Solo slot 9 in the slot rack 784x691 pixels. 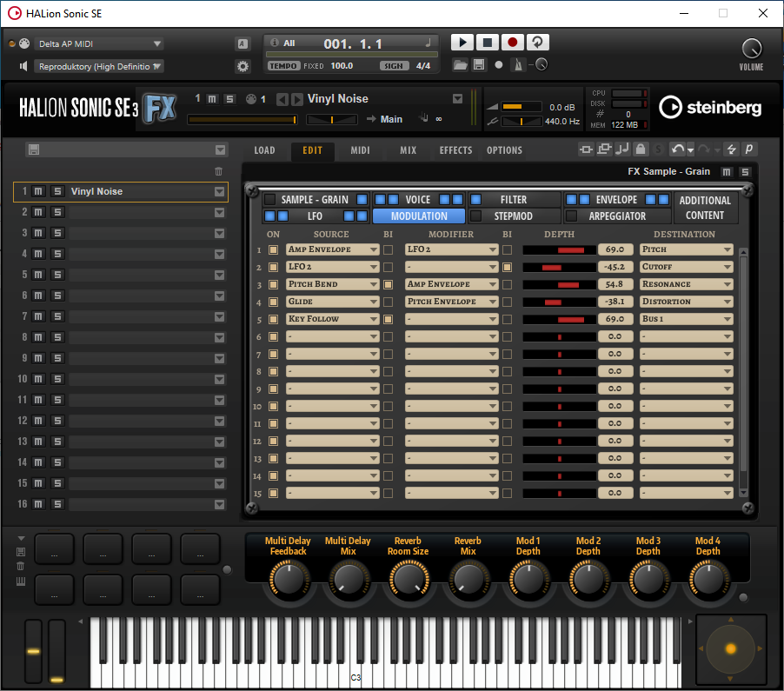57,358
